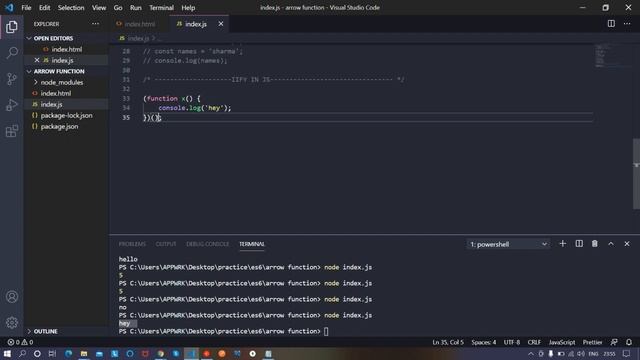Switch to the Debug Console tab
Screen dimensions: 640x360
tap(207, 244)
